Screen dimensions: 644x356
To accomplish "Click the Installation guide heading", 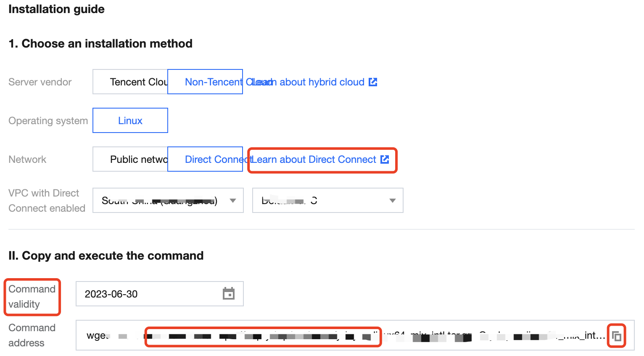I will pyautogui.click(x=56, y=9).
